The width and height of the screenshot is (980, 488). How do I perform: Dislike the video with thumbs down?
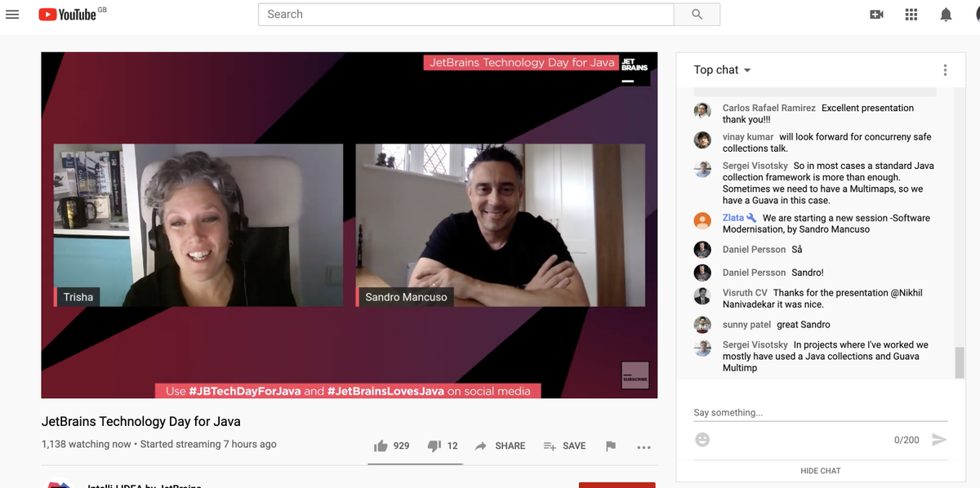[x=434, y=446]
